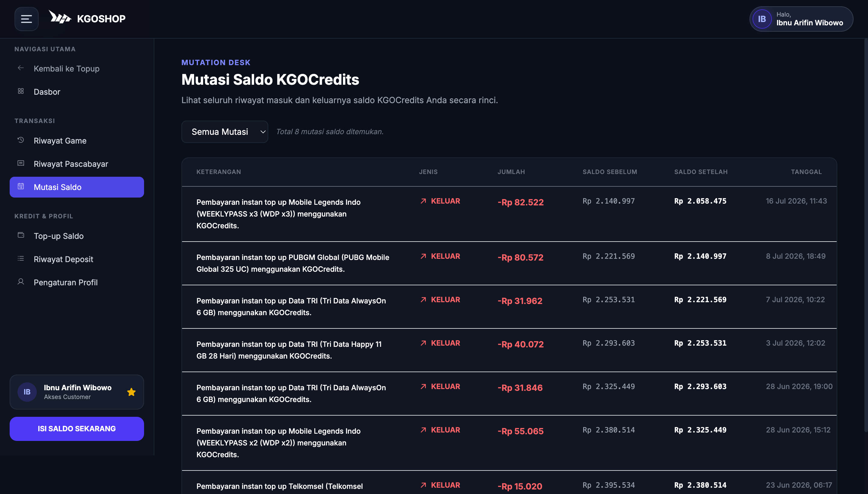Click the Dasbor grid icon
The height and width of the screenshot is (494, 868).
21,91
